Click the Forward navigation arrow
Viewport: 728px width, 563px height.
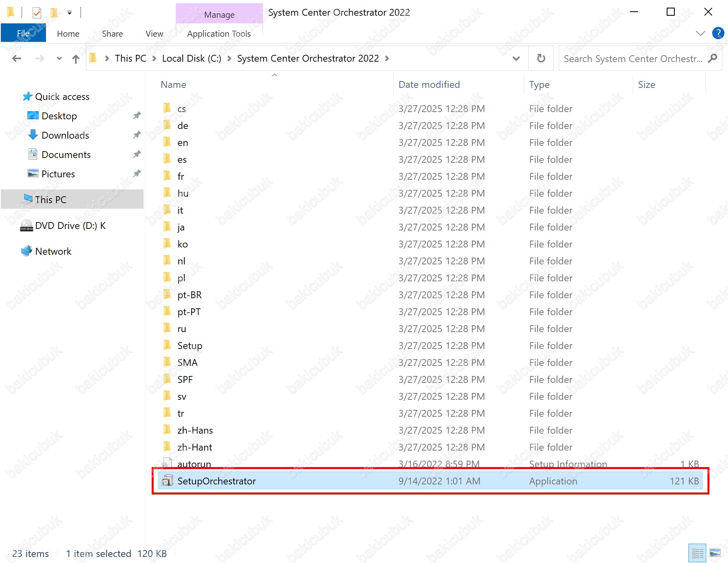[x=40, y=59]
